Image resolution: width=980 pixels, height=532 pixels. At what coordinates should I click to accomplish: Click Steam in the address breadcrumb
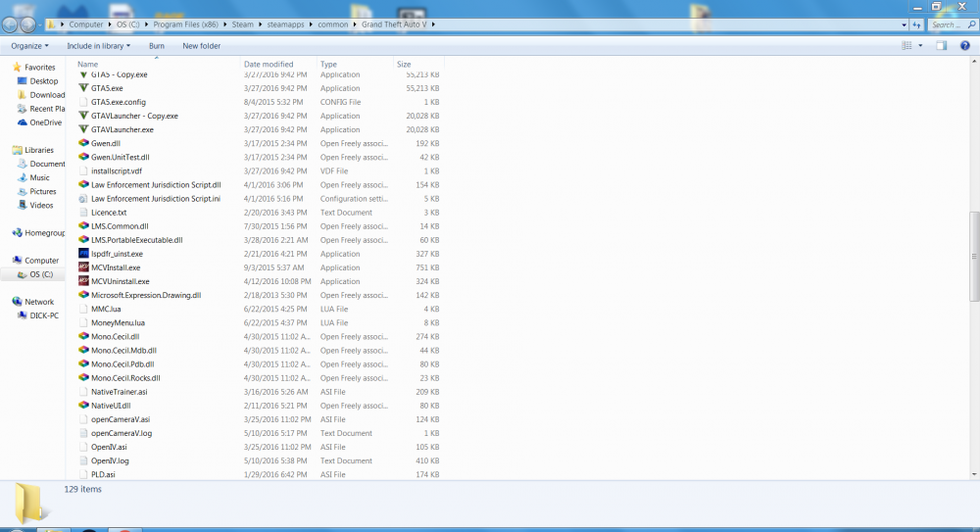pyautogui.click(x=242, y=25)
